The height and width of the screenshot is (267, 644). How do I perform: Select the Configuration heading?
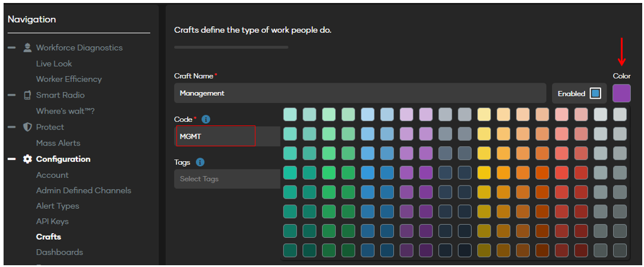click(63, 159)
